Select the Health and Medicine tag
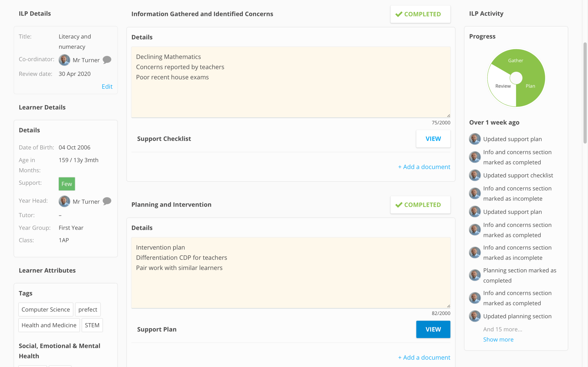Image resolution: width=588 pixels, height=367 pixels. [x=49, y=325]
